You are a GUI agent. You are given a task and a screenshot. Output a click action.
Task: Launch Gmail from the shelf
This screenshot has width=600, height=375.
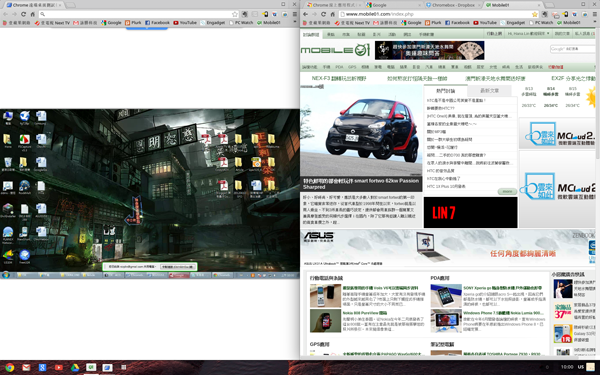(x=26, y=367)
